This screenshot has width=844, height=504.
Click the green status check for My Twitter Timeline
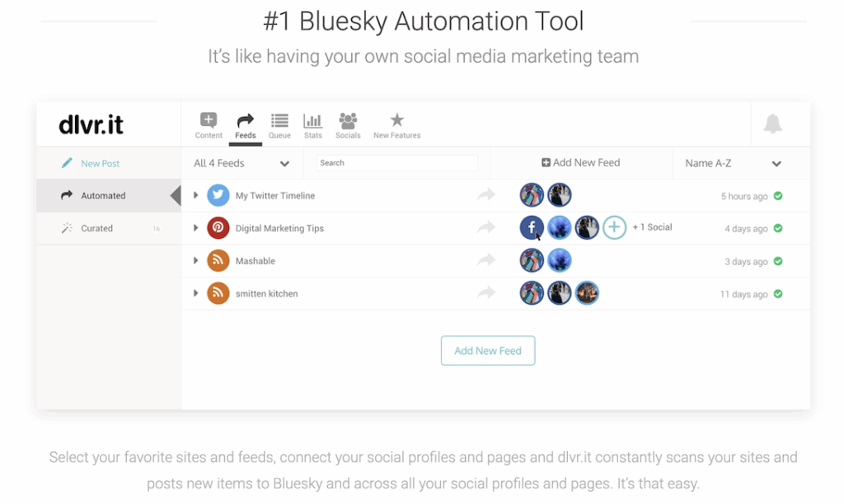pos(778,196)
